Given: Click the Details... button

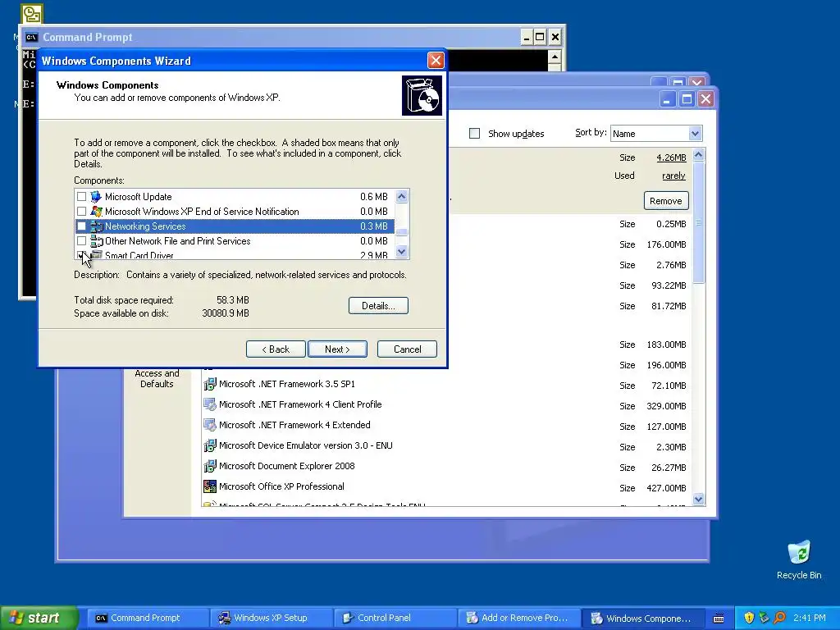Looking at the screenshot, I should click(378, 306).
